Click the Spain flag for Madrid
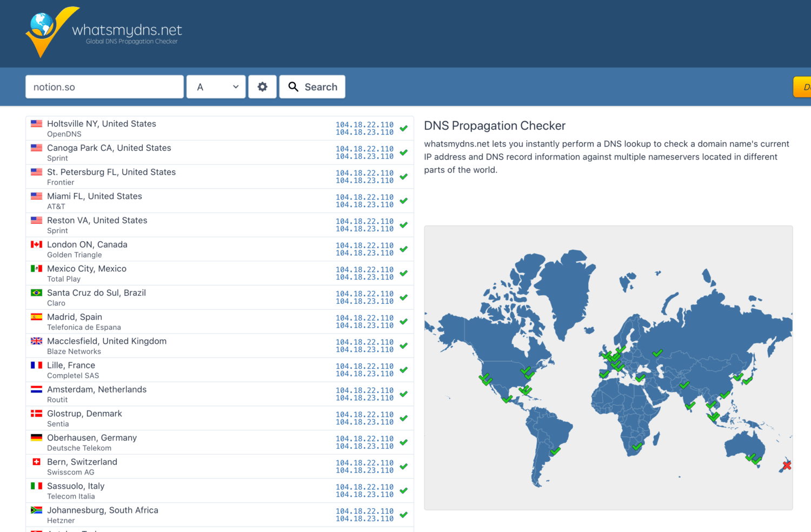The height and width of the screenshot is (532, 811). [x=36, y=317]
